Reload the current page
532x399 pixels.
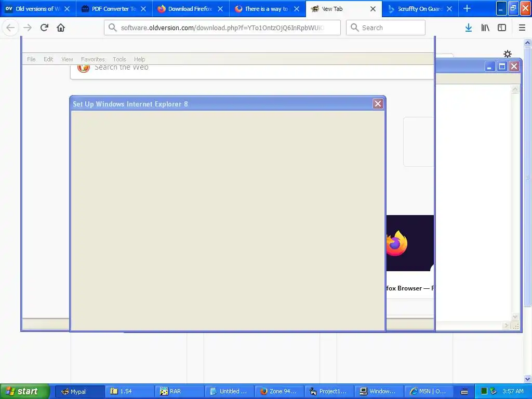[44, 28]
